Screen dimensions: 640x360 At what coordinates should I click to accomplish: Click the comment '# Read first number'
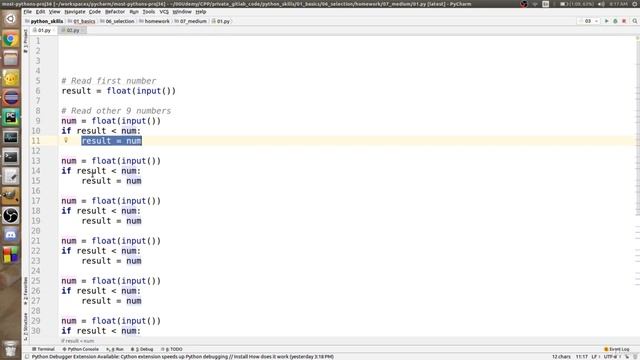109,81
